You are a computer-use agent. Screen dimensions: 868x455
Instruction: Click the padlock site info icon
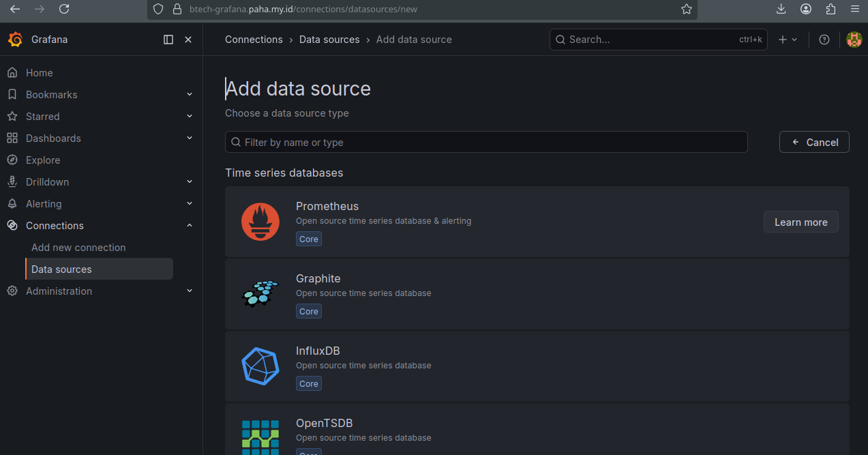point(177,9)
